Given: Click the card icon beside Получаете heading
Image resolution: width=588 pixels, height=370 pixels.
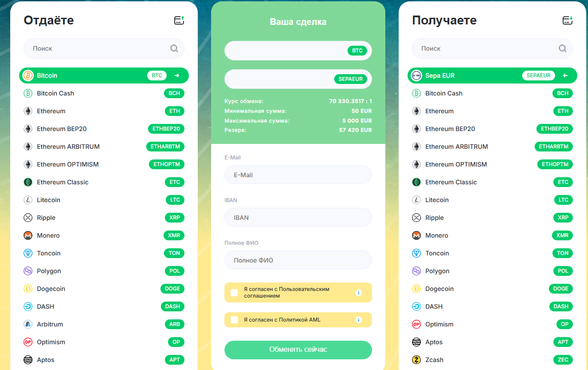Looking at the screenshot, I should [568, 20].
